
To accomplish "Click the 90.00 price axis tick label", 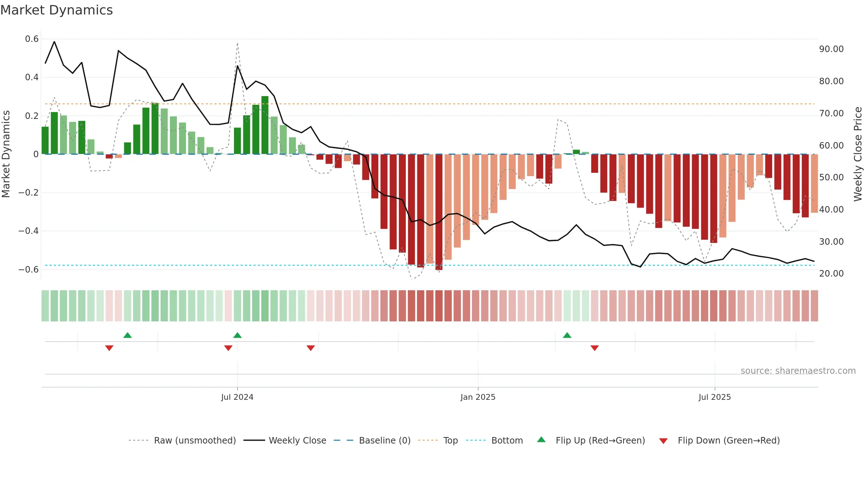I will pyautogui.click(x=831, y=49).
